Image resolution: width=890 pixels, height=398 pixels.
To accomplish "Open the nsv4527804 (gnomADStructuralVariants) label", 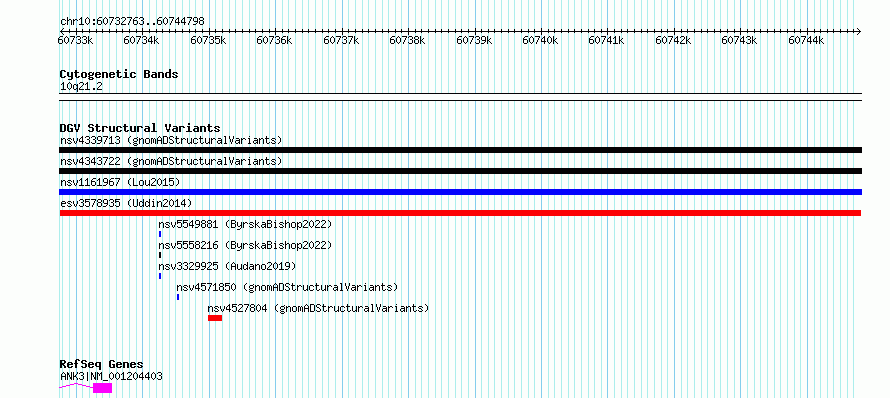I will [318, 308].
